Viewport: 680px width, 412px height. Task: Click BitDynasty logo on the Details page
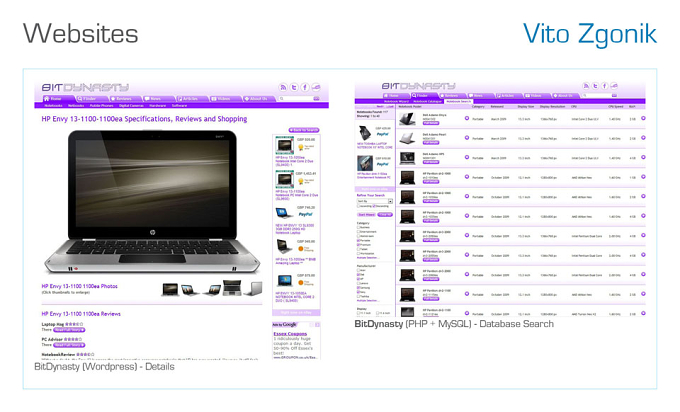[x=85, y=88]
